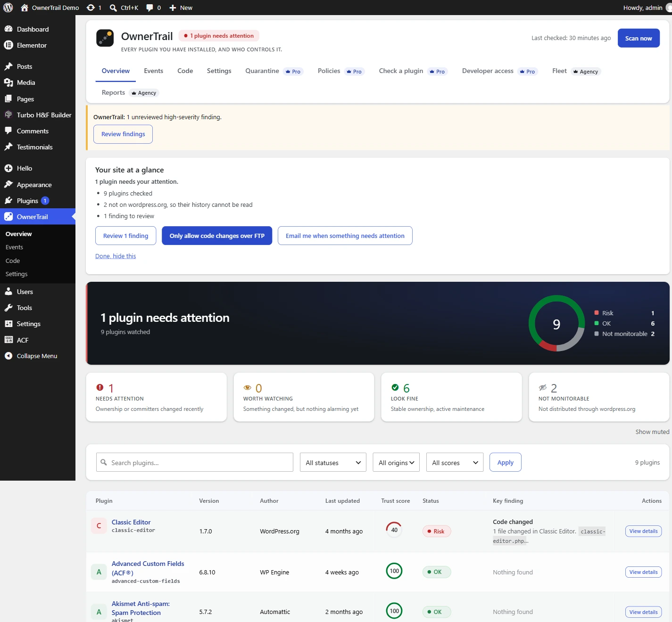The image size is (672, 622).
Task: Go to Posts in the sidebar
Action: pos(38,66)
